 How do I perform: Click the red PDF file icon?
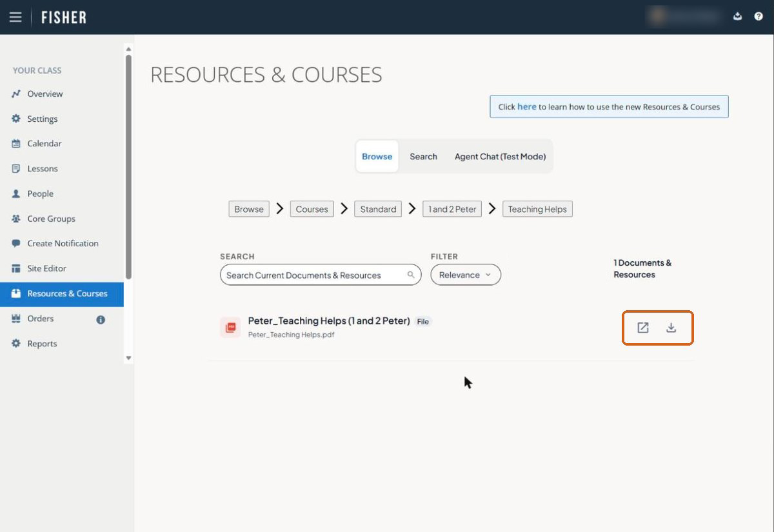(230, 328)
